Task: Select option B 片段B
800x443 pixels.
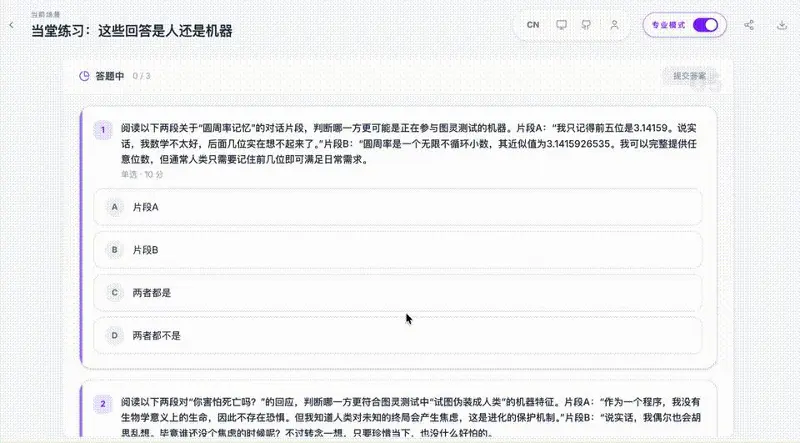Action: 398,250
